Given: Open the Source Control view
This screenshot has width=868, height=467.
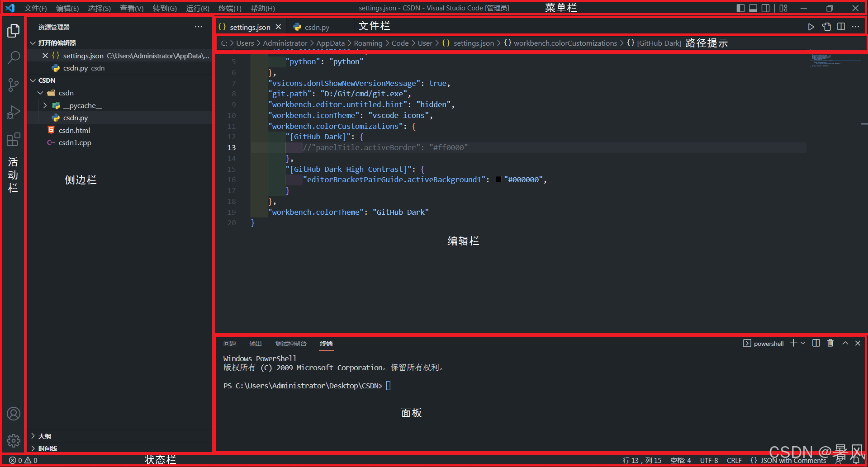Looking at the screenshot, I should 14,85.
